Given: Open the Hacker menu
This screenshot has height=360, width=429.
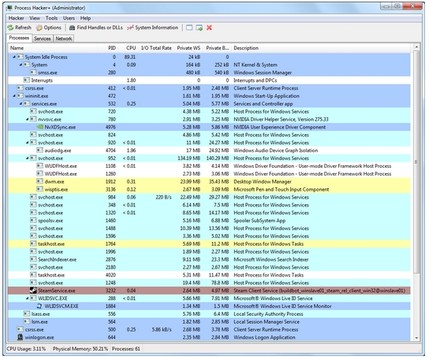Looking at the screenshot, I should click(x=16, y=18).
